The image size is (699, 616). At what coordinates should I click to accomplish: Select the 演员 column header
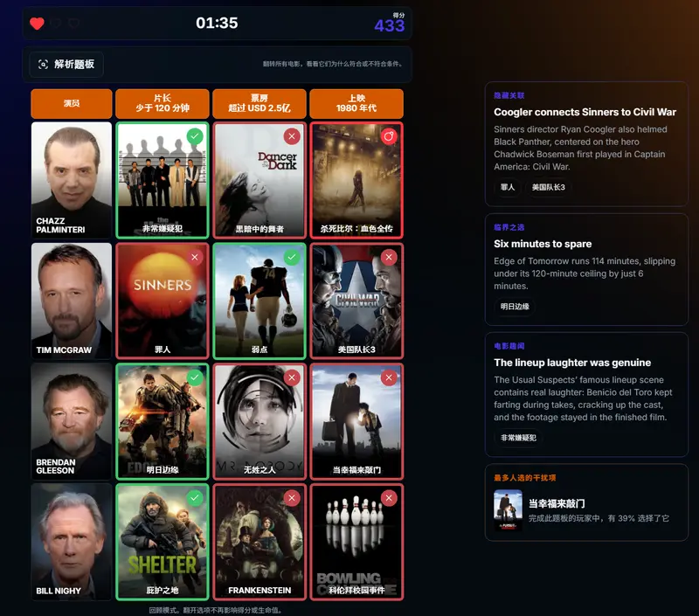(72, 103)
